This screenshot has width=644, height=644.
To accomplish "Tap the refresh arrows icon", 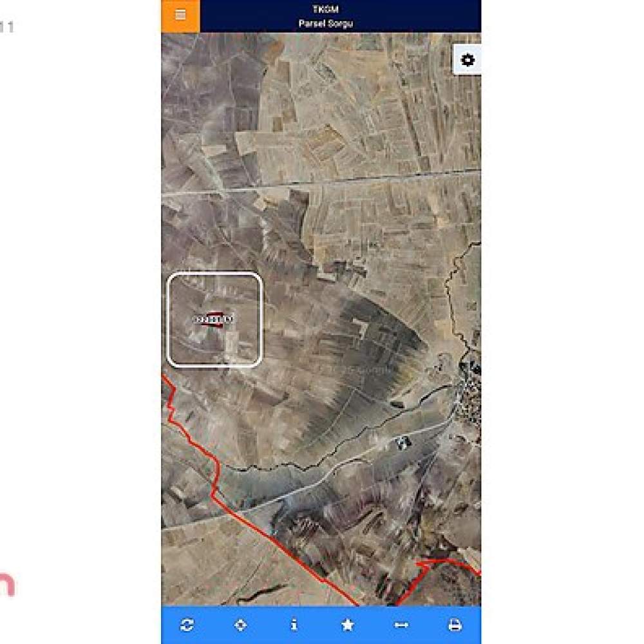I will 187,625.
